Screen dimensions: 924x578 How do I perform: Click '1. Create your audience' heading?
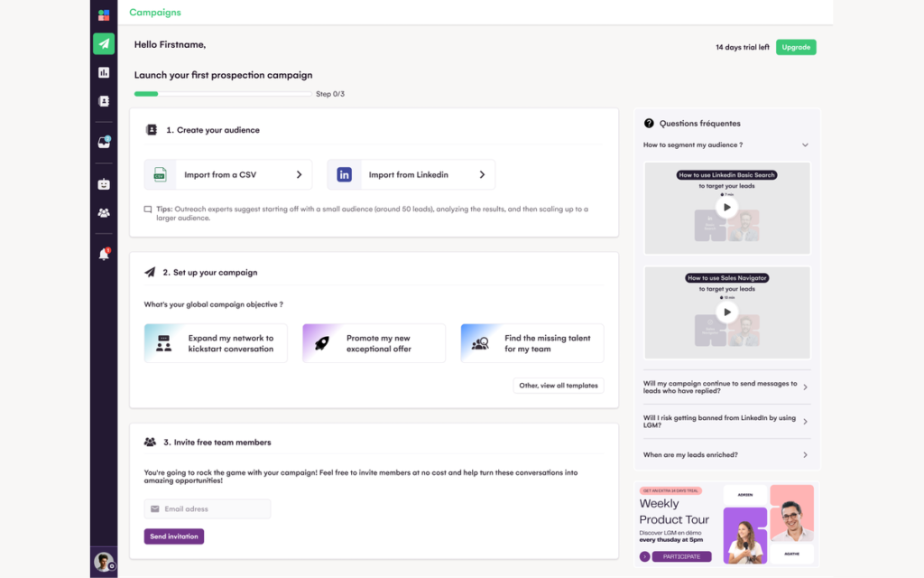[213, 130]
